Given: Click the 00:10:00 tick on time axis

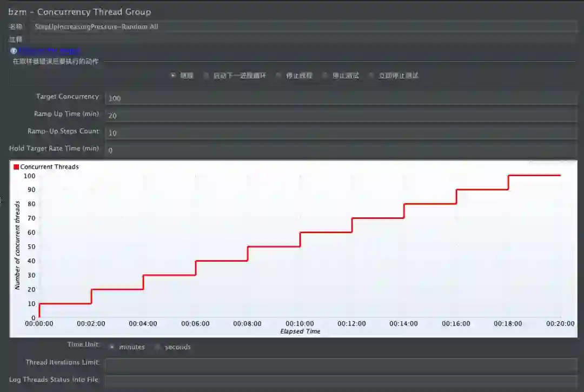Looking at the screenshot, I should (x=300, y=324).
